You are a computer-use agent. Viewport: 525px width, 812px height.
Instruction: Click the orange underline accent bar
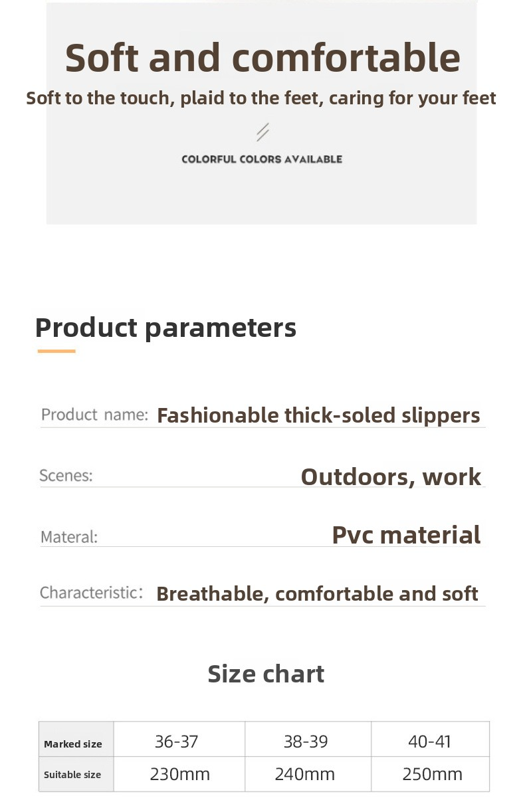click(56, 351)
